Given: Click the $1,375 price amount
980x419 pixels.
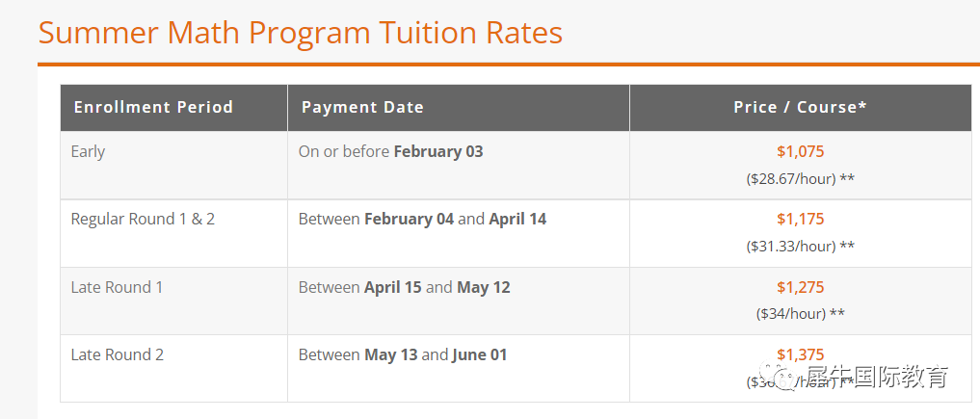Looking at the screenshot, I should coord(800,354).
